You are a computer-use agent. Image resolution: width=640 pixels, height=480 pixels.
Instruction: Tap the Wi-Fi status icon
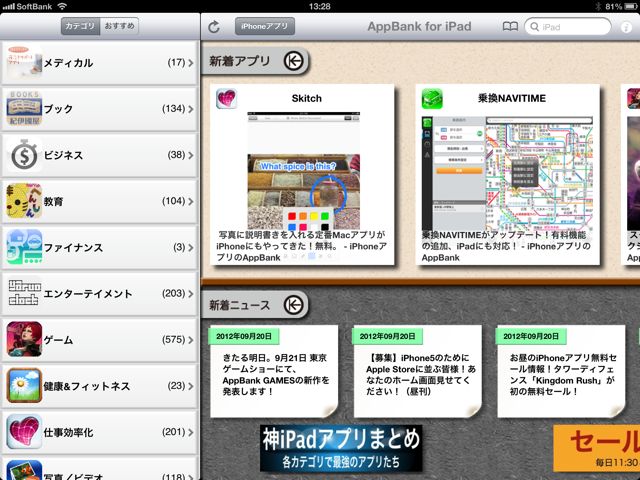[62, 6]
